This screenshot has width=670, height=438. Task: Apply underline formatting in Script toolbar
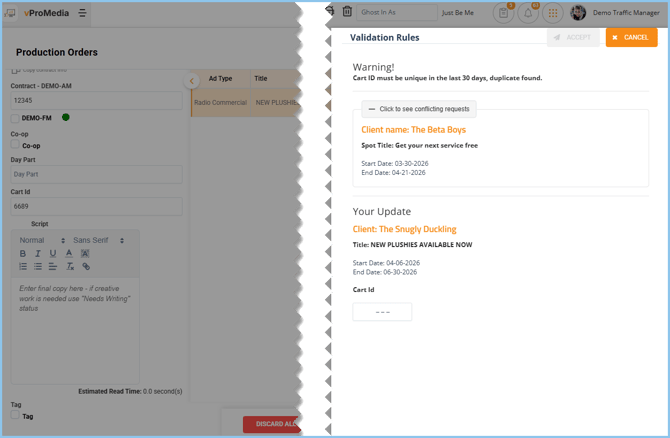(53, 254)
